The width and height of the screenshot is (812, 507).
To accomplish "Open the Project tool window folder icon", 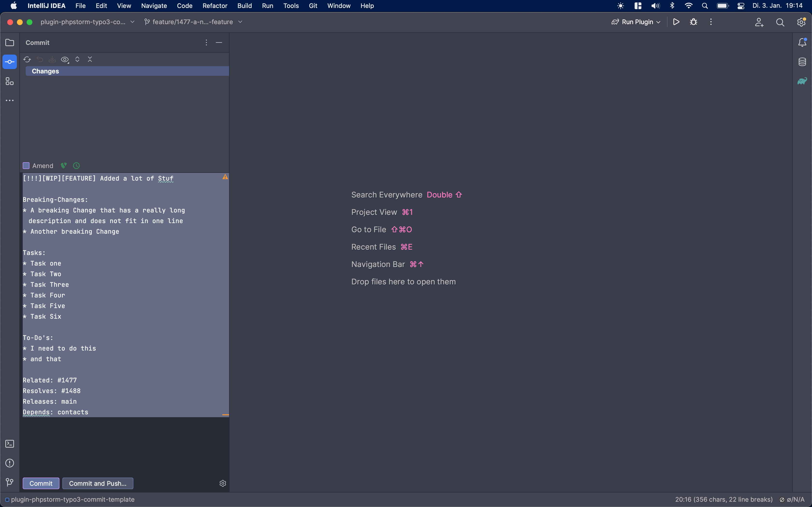I will [x=10, y=42].
